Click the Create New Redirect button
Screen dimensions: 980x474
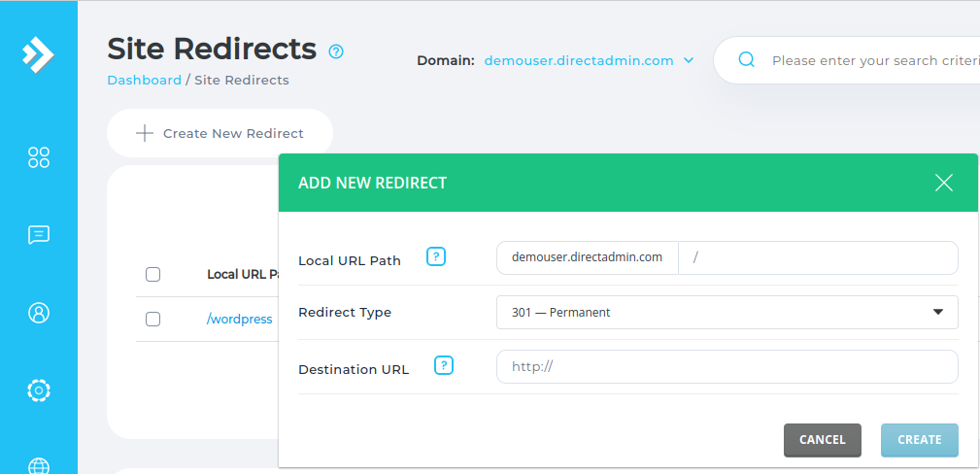[220, 133]
